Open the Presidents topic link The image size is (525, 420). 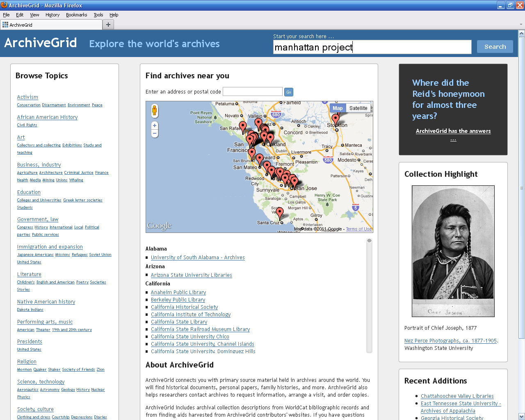[x=30, y=342]
